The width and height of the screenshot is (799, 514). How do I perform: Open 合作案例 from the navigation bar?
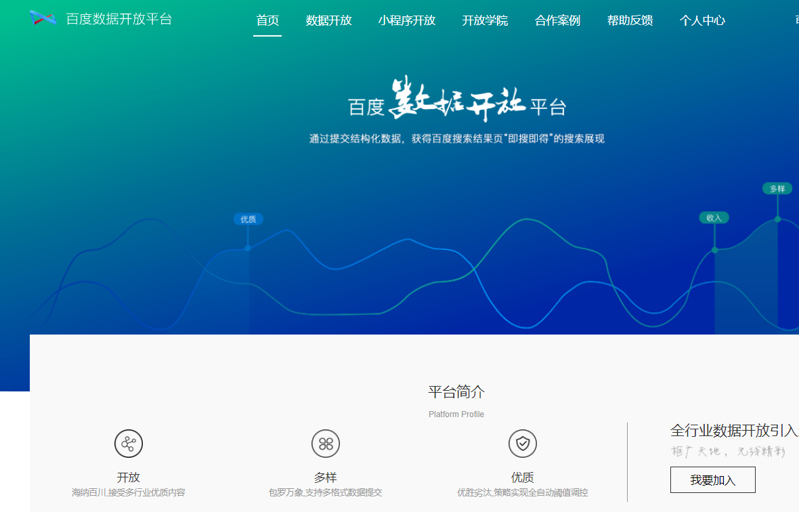click(557, 20)
